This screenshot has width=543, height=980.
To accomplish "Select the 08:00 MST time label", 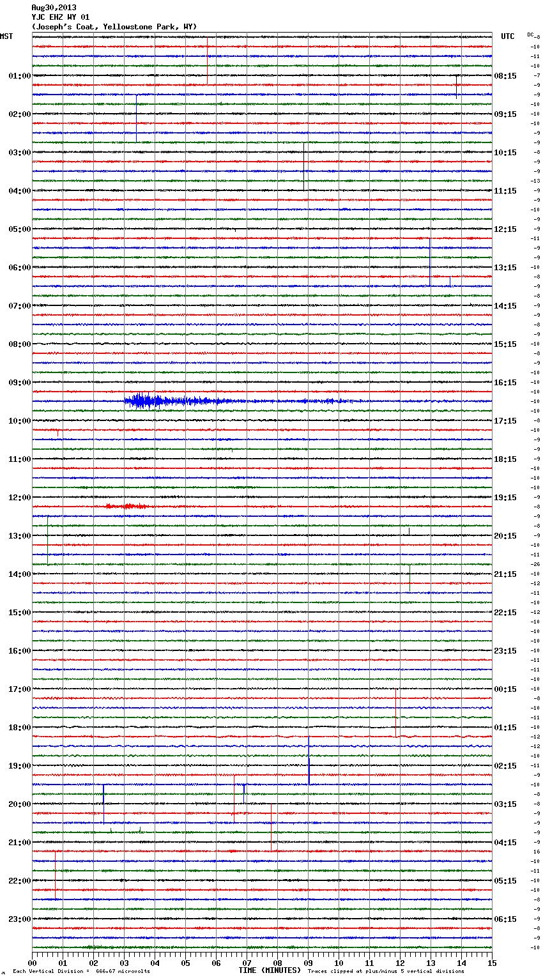I will [x=20, y=344].
